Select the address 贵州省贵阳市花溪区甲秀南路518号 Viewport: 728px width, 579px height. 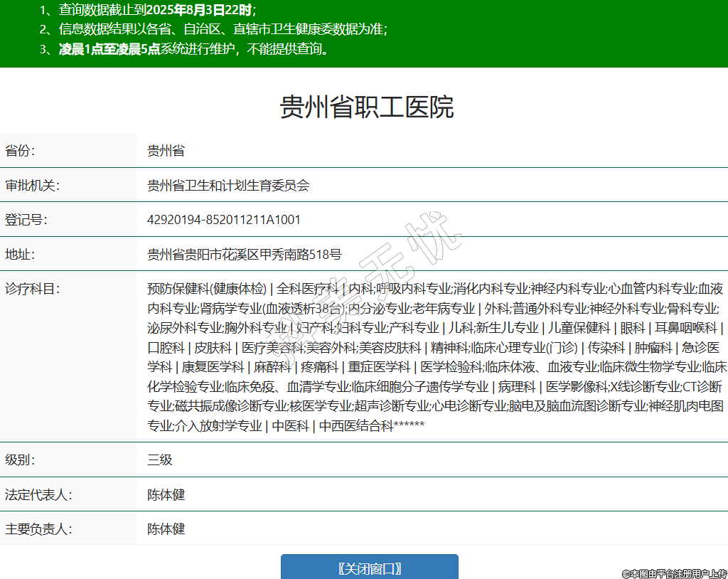244,255
